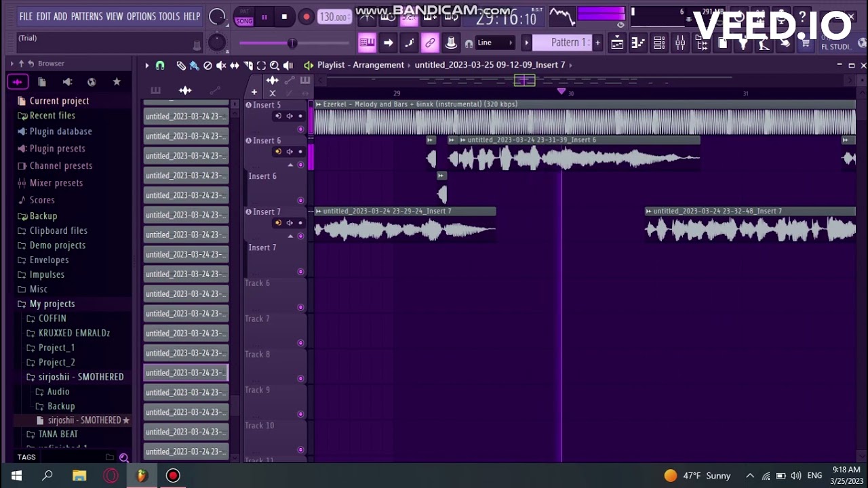
Task: Choose the Select tool dashed-box icon
Action: (261, 66)
